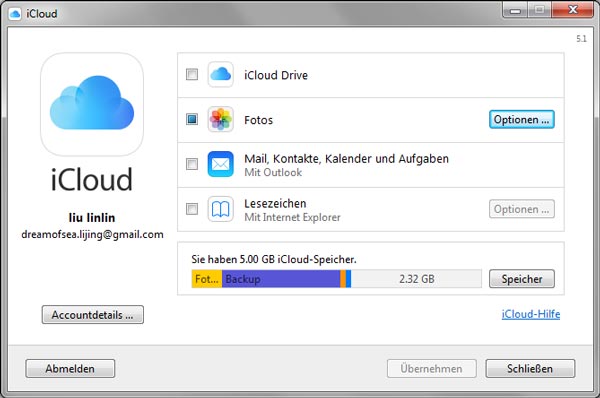Click the iCloud Drive label
This screenshot has height=398, width=600.
pyautogui.click(x=276, y=75)
